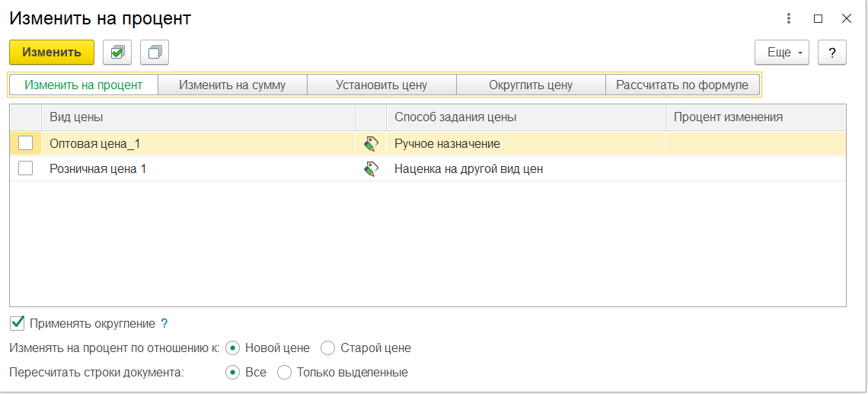Click the question mark help button

pos(832,53)
